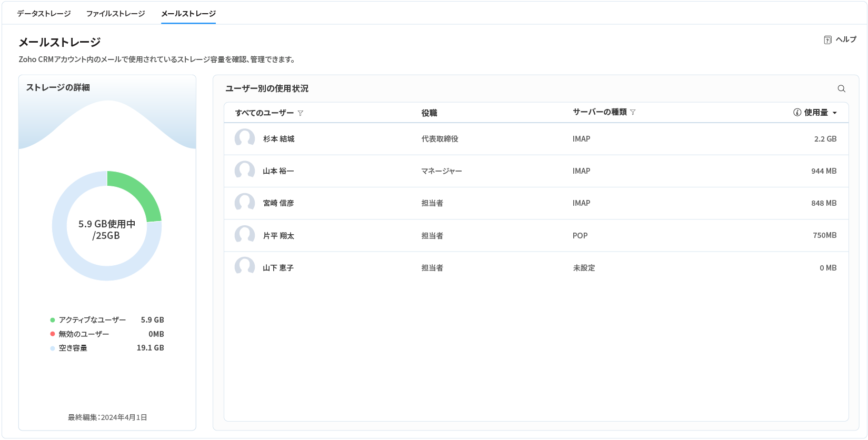Click ストレージの詳細 panel heading

point(58,87)
